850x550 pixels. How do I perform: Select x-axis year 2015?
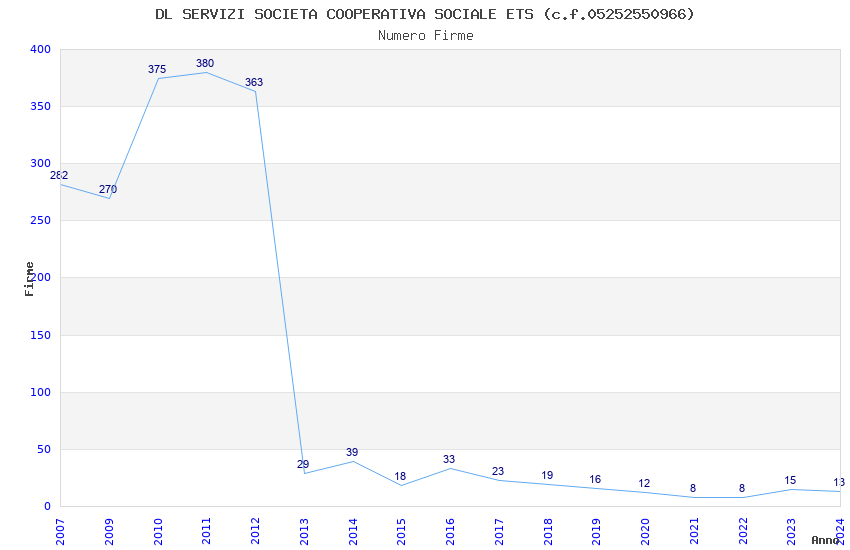click(401, 532)
